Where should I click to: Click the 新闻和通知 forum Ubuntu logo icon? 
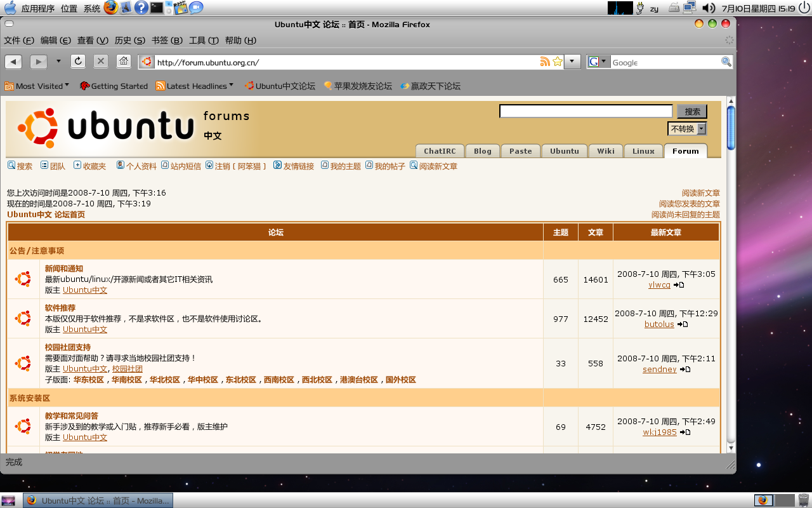point(23,279)
